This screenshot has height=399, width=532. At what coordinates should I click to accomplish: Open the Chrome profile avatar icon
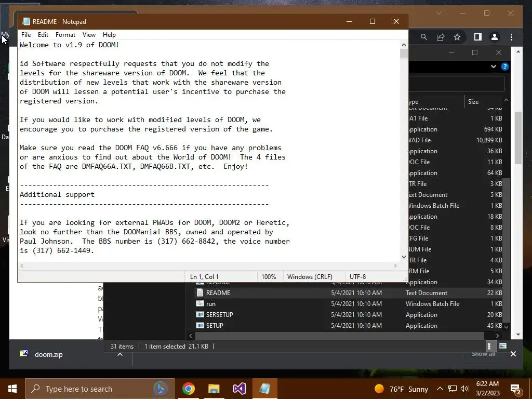pyautogui.click(x=495, y=37)
